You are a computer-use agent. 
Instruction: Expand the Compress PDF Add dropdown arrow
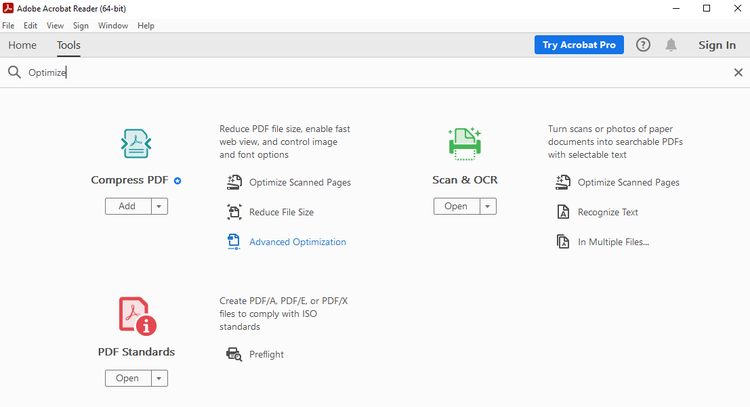(159, 206)
